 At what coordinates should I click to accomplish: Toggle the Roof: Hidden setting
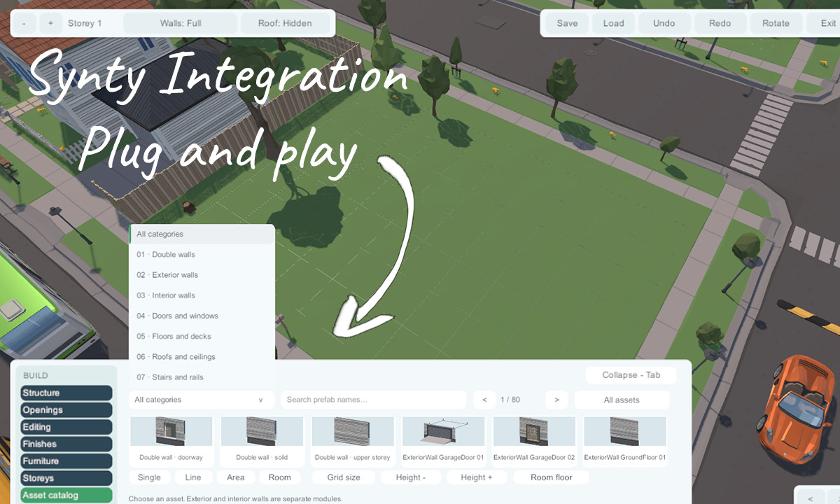coord(286,23)
